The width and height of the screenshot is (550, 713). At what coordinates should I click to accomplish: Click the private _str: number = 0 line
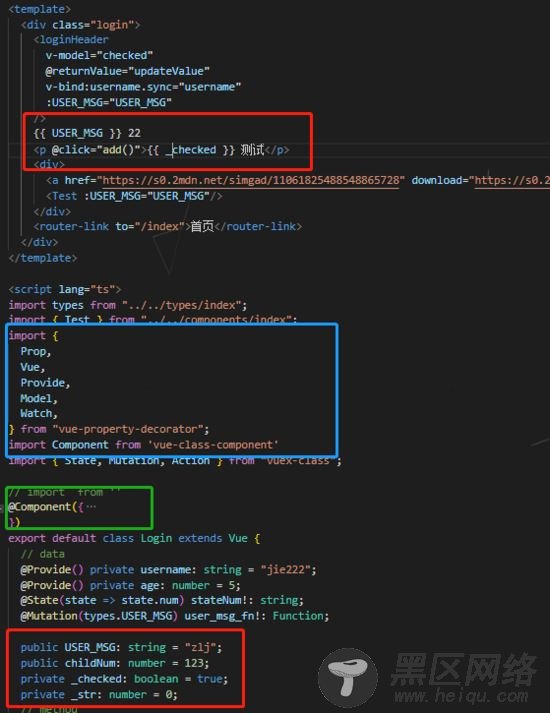99,695
